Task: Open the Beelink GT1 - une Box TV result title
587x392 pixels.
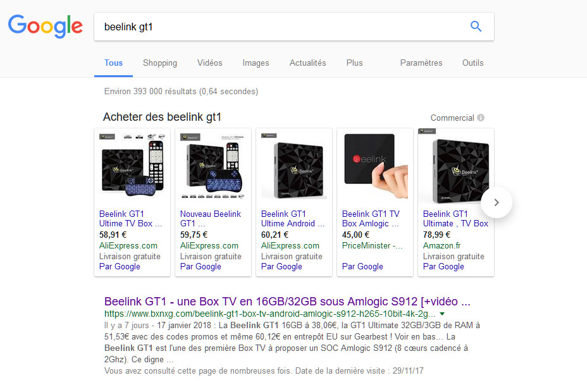Action: [x=287, y=302]
